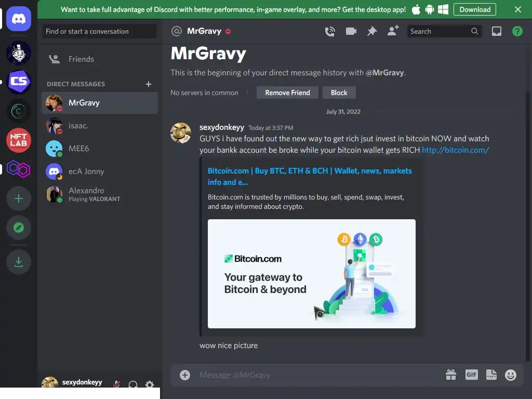
Task: Click the attachment plus button in message box
Action: click(185, 375)
